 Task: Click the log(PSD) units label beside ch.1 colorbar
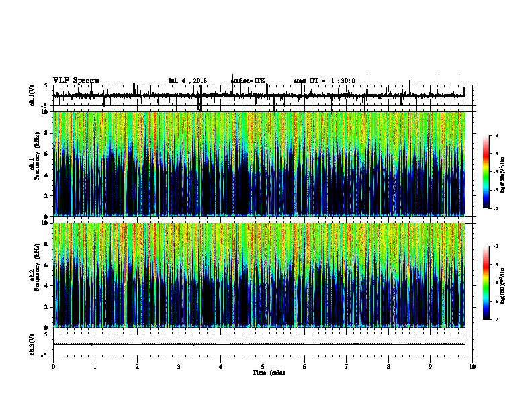(502, 175)
